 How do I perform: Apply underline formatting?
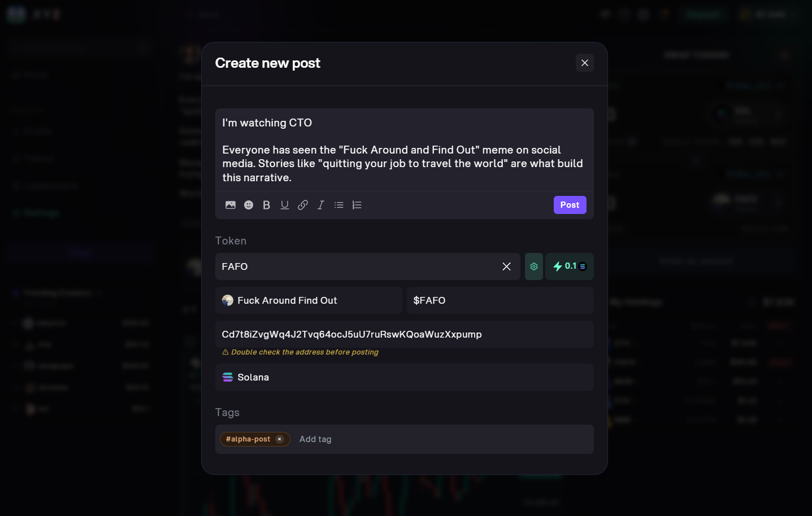(x=284, y=205)
